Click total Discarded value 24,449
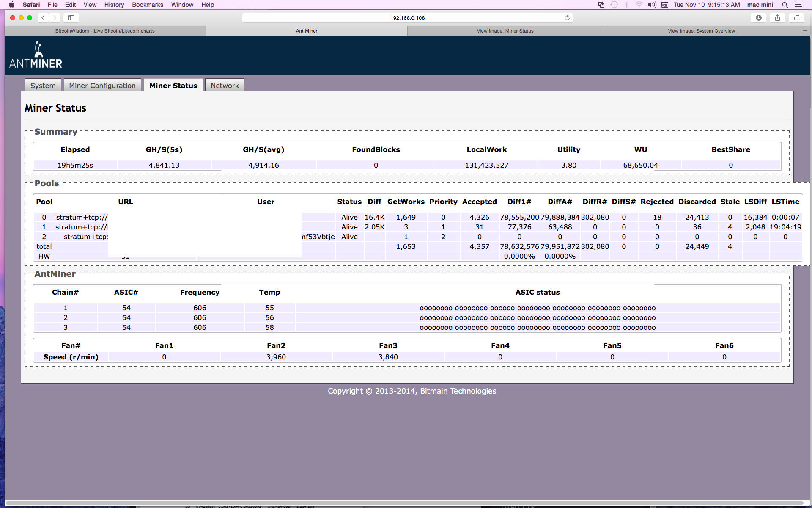Image resolution: width=812 pixels, height=508 pixels. 697,246
